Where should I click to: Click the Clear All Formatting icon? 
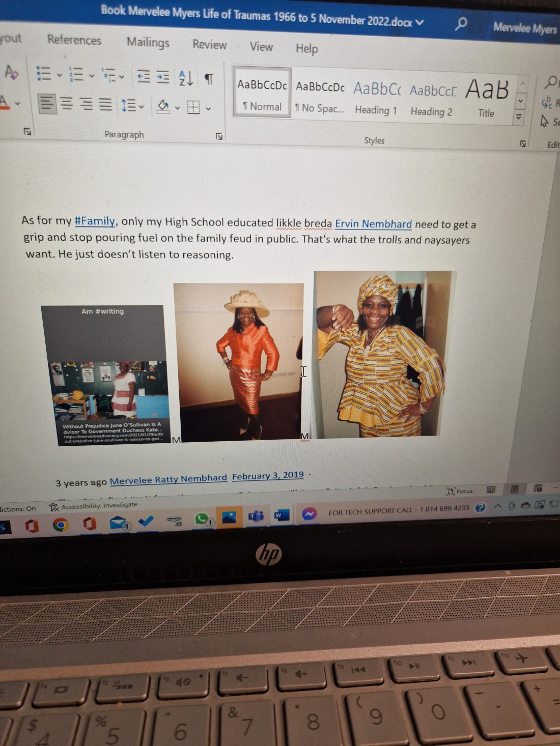pos(11,72)
